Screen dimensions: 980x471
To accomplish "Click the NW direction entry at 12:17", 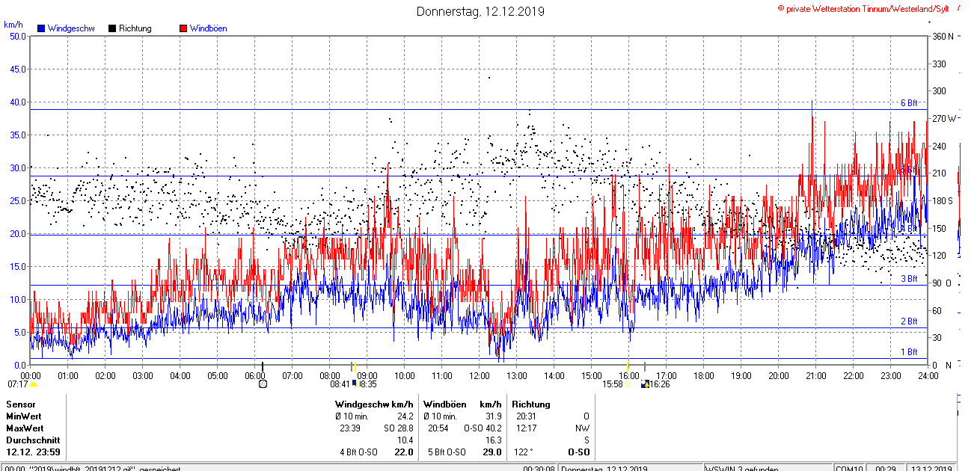I will pos(582,428).
